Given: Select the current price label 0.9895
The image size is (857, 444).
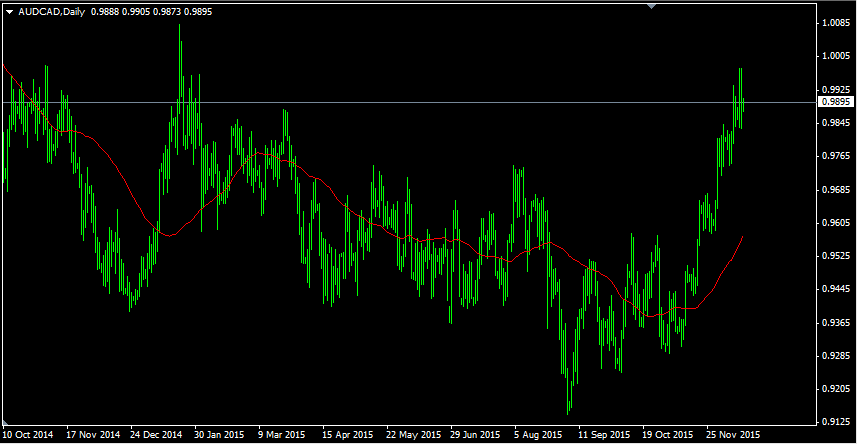Looking at the screenshot, I should (x=835, y=102).
